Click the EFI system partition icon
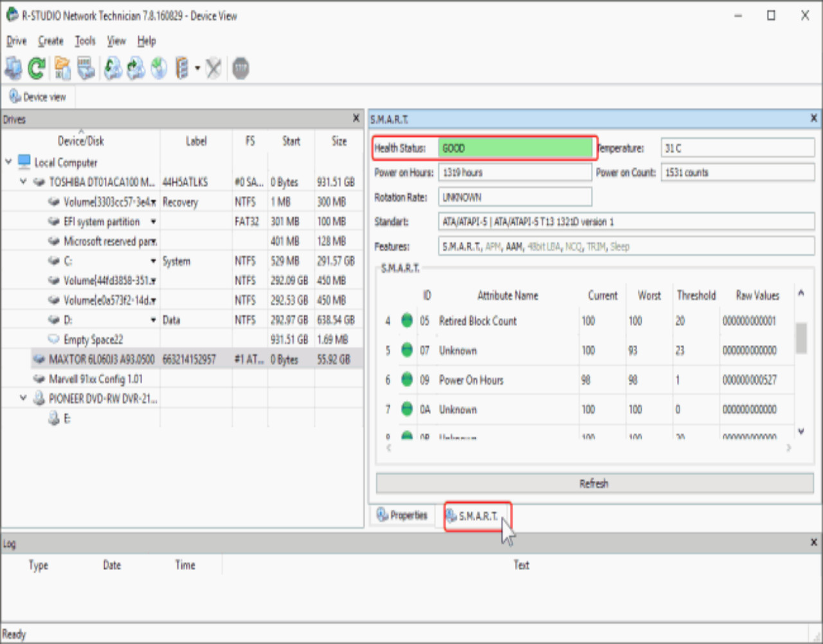823x644 pixels. click(54, 221)
